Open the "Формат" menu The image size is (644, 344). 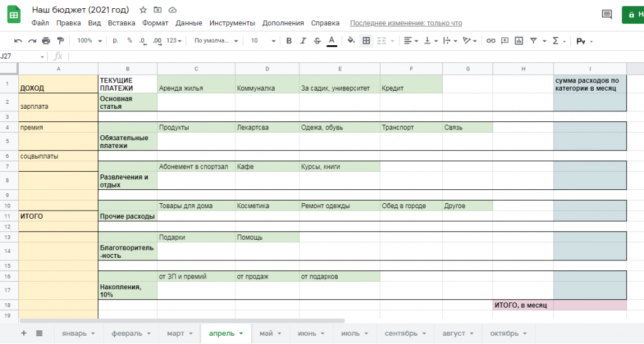(155, 23)
